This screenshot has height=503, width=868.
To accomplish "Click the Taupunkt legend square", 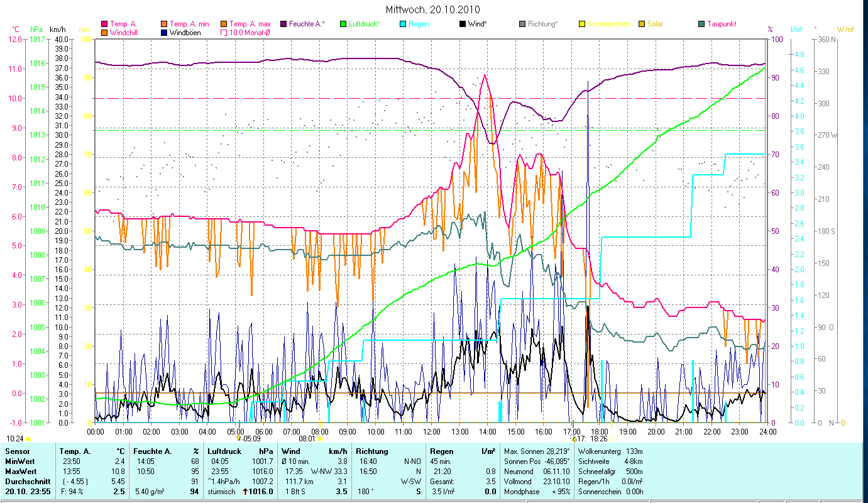I will [x=701, y=24].
